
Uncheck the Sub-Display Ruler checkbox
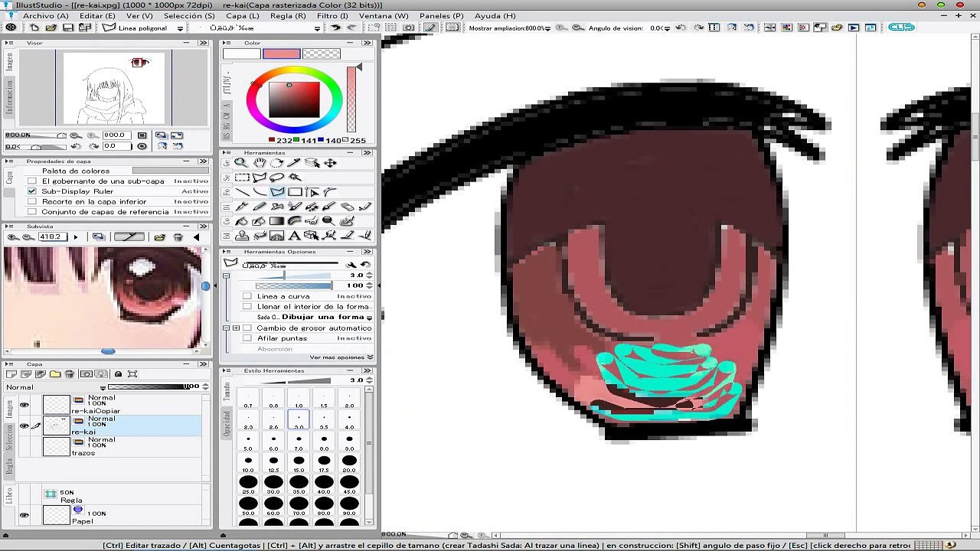(32, 191)
